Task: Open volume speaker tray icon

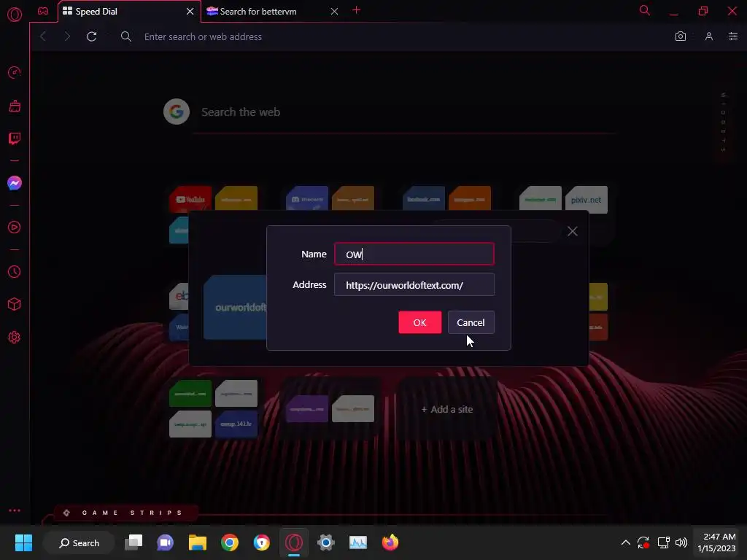Action: pyautogui.click(x=681, y=542)
